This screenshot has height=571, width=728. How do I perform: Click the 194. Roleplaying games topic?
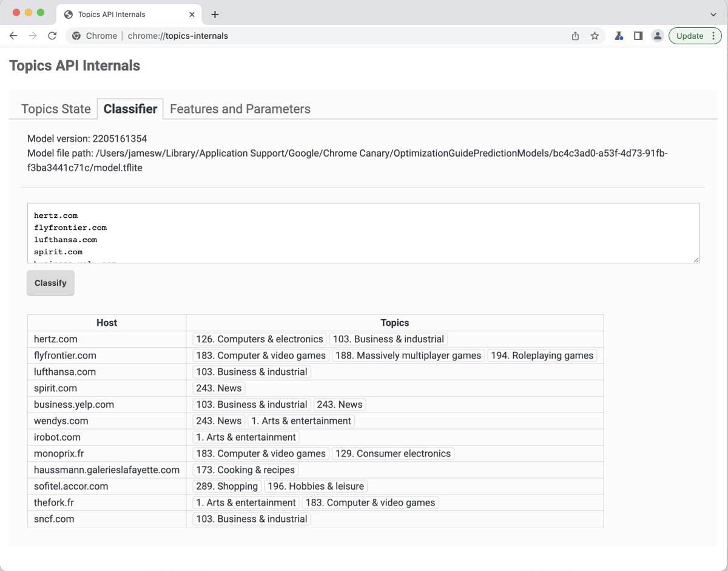tap(542, 356)
